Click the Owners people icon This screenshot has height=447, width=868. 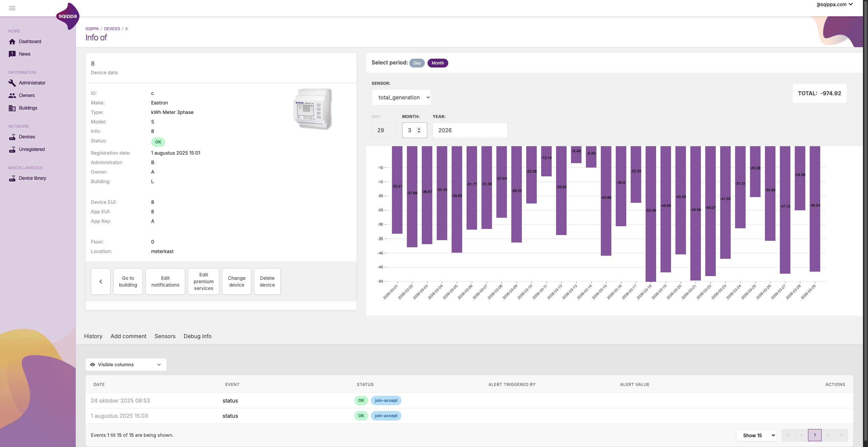point(12,96)
